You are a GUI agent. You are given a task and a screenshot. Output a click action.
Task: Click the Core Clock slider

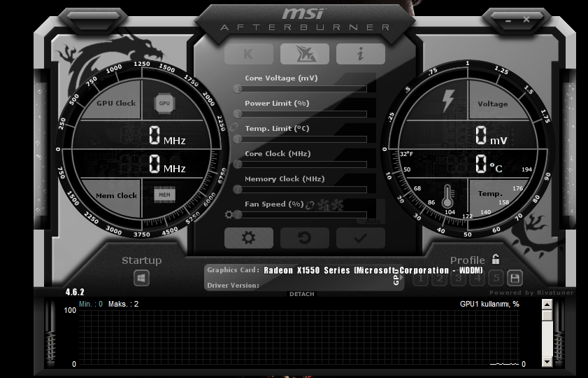click(x=300, y=164)
